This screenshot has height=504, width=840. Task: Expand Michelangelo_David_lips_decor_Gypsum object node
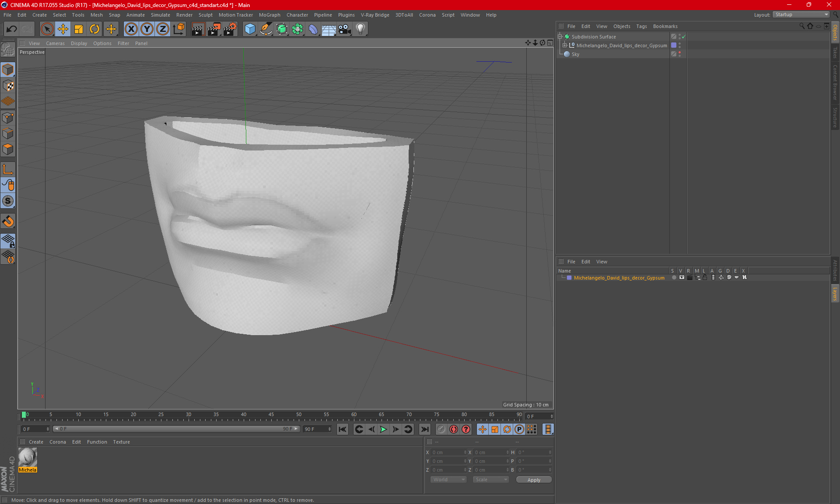tap(565, 45)
